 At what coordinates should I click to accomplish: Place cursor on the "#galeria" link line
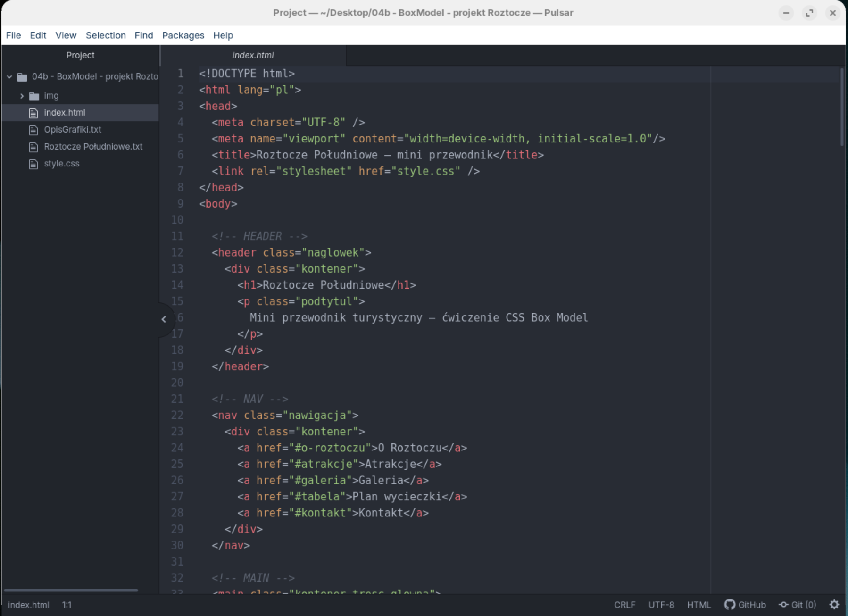tap(333, 481)
